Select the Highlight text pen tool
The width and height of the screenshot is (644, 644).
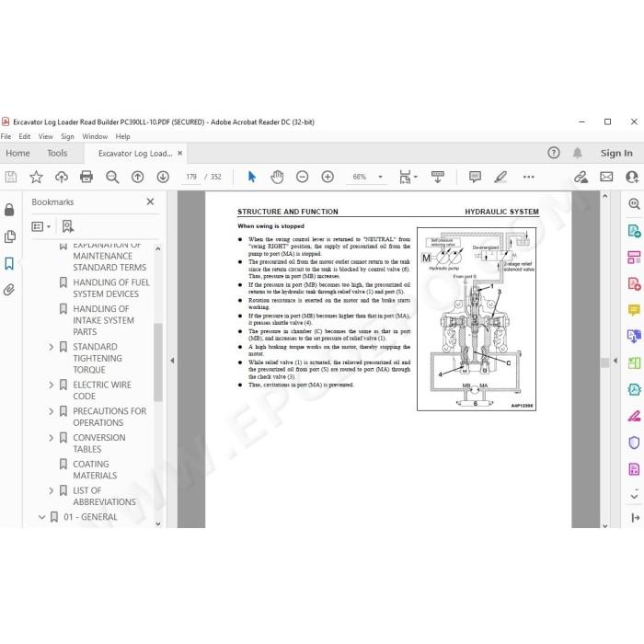[x=500, y=177]
